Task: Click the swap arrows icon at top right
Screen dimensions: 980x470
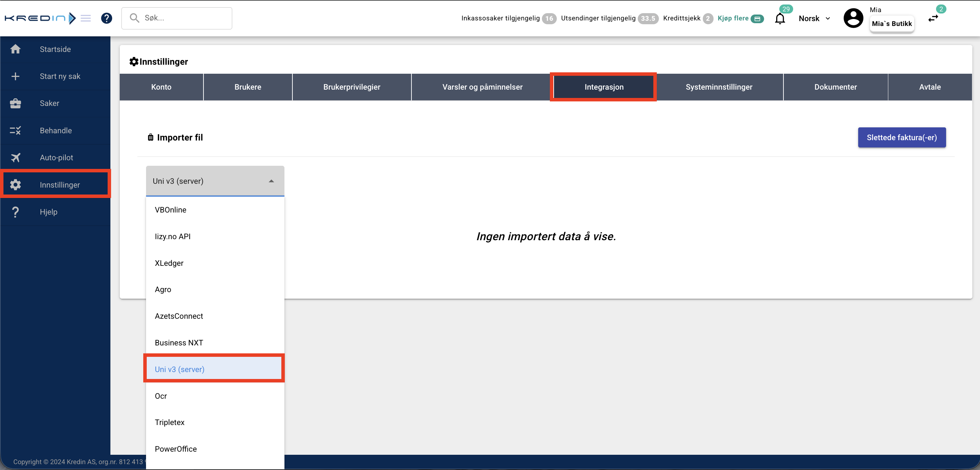Action: coord(933,18)
